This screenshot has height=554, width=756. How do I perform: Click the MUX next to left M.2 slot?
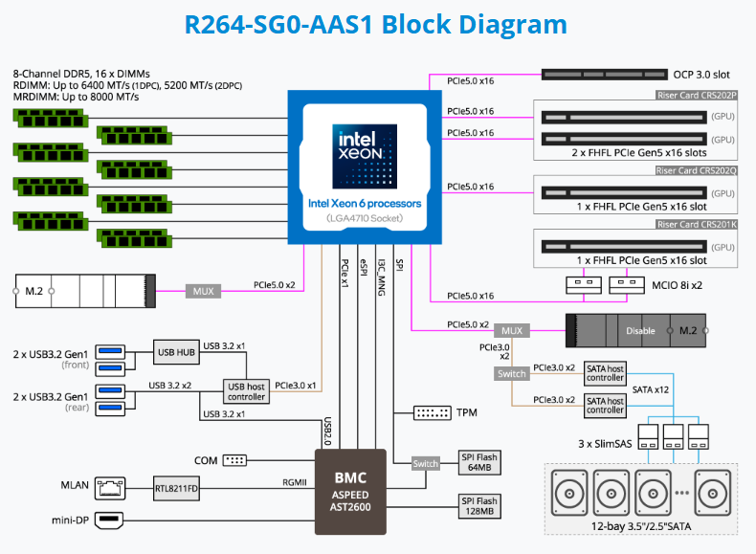[202, 289]
